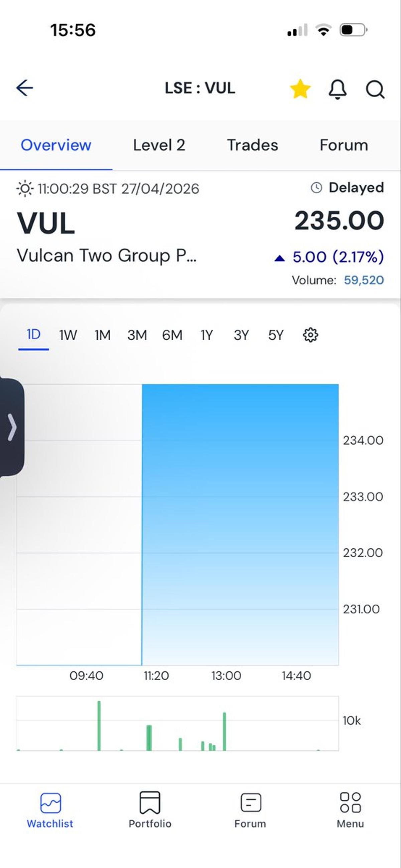Toggle the star to unfavourite VUL
The image size is (401, 868).
point(300,89)
